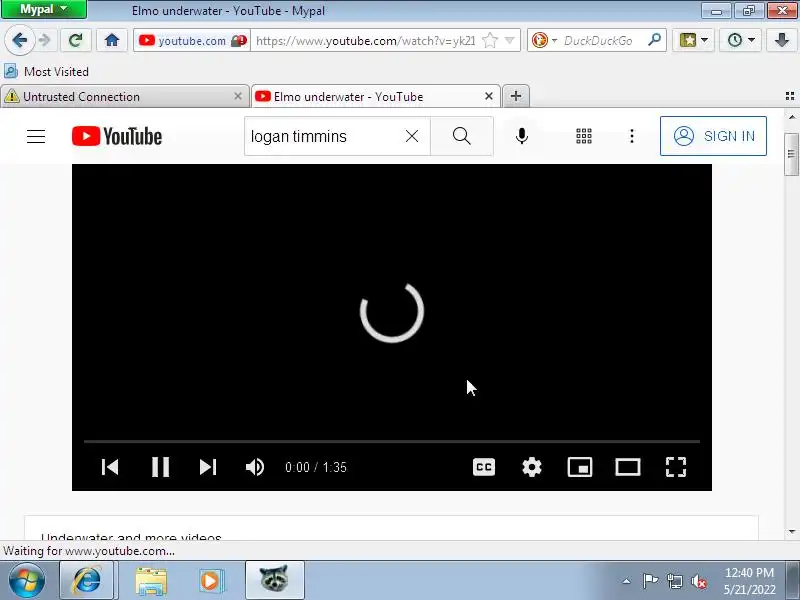800x600 pixels.
Task: Open Windows Media Player from taskbar
Action: [x=210, y=581]
